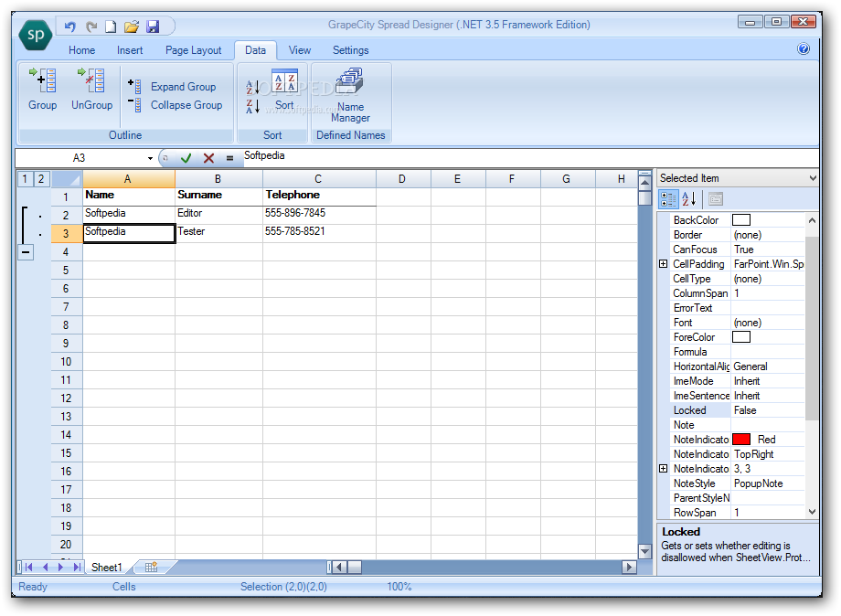The width and height of the screenshot is (841, 616).
Task: Go to next sheet navigation arrow
Action: [x=60, y=567]
